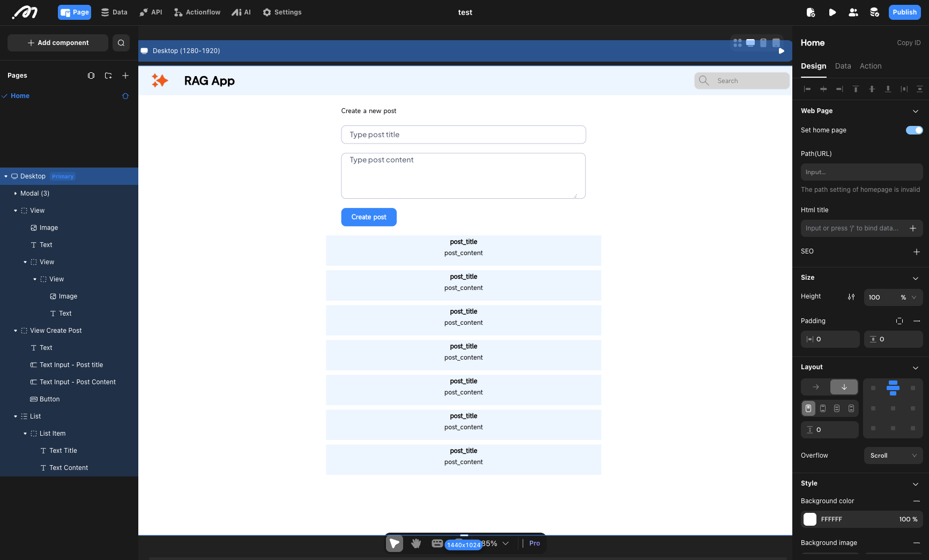Open the data source status icon
The height and width of the screenshot is (560, 929).
pyautogui.click(x=874, y=12)
